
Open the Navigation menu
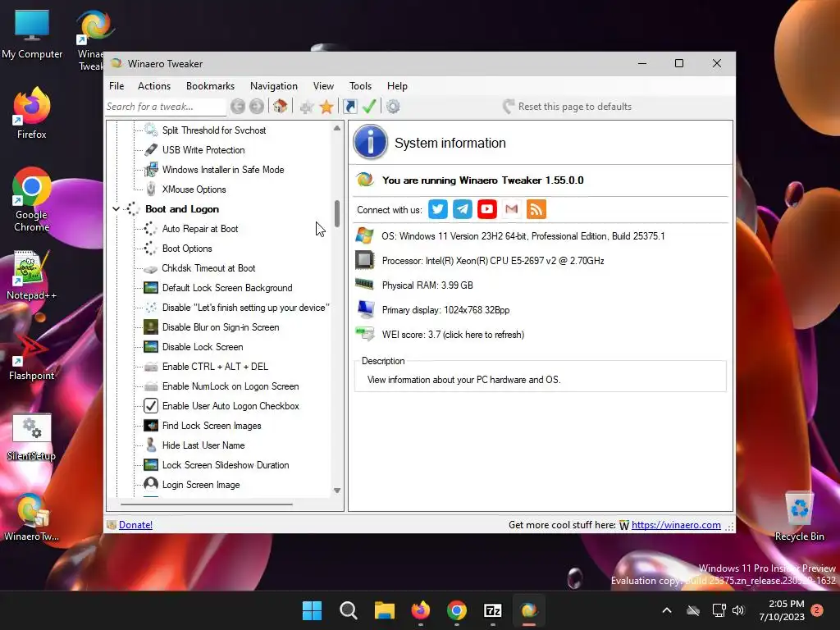[x=273, y=85]
